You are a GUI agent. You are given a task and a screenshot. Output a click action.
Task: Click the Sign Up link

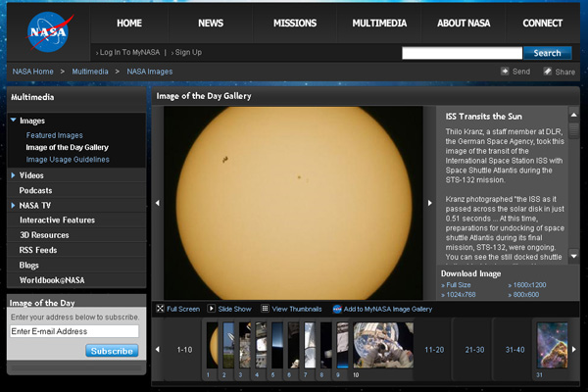(188, 53)
